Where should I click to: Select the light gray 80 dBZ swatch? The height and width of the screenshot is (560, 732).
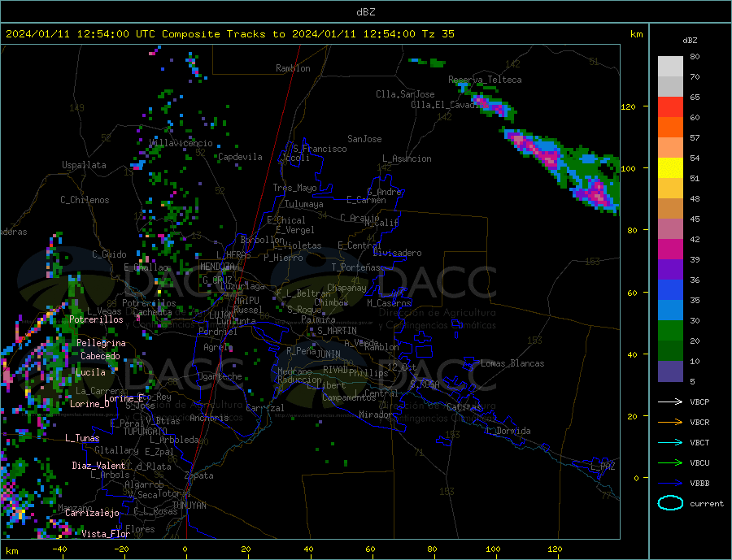pyautogui.click(x=670, y=67)
